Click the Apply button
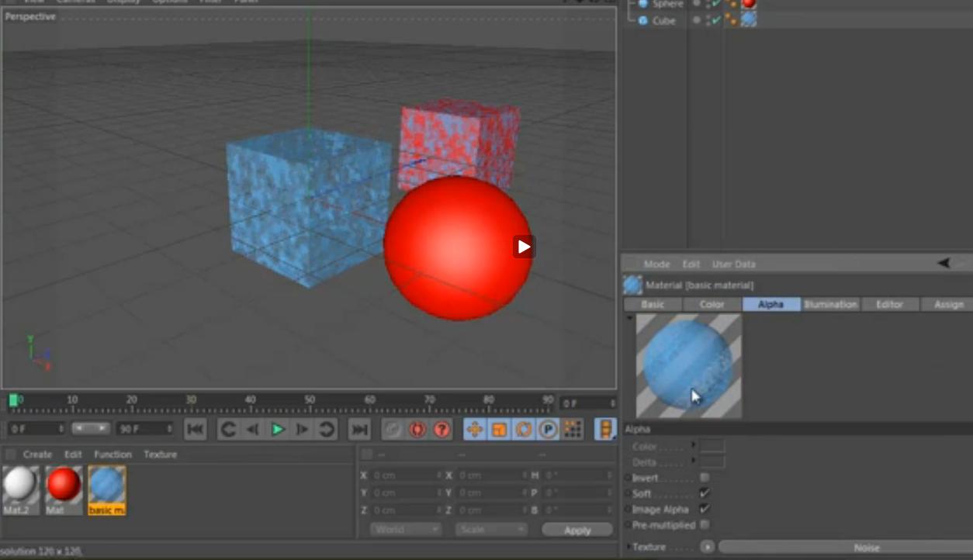The image size is (973, 560). pyautogui.click(x=577, y=531)
